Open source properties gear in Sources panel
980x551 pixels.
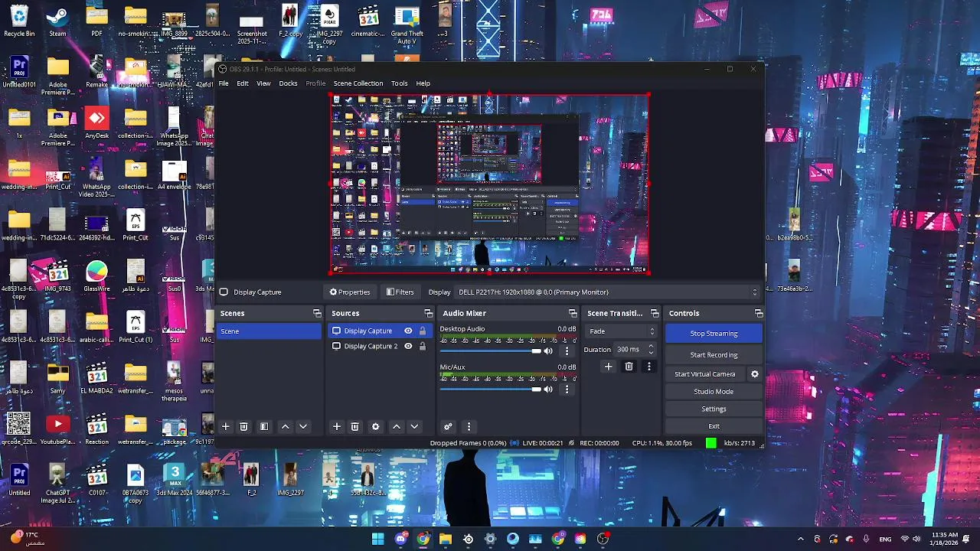[375, 426]
